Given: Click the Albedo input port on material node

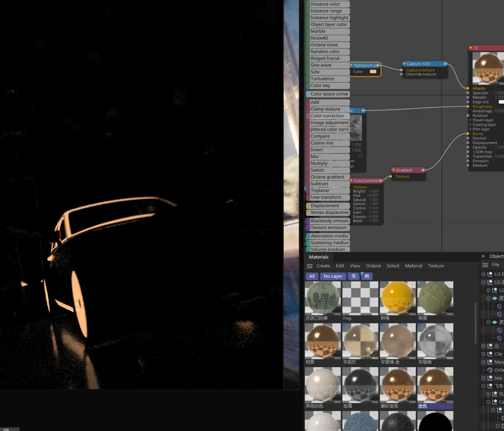Looking at the screenshot, I should tap(468, 88).
